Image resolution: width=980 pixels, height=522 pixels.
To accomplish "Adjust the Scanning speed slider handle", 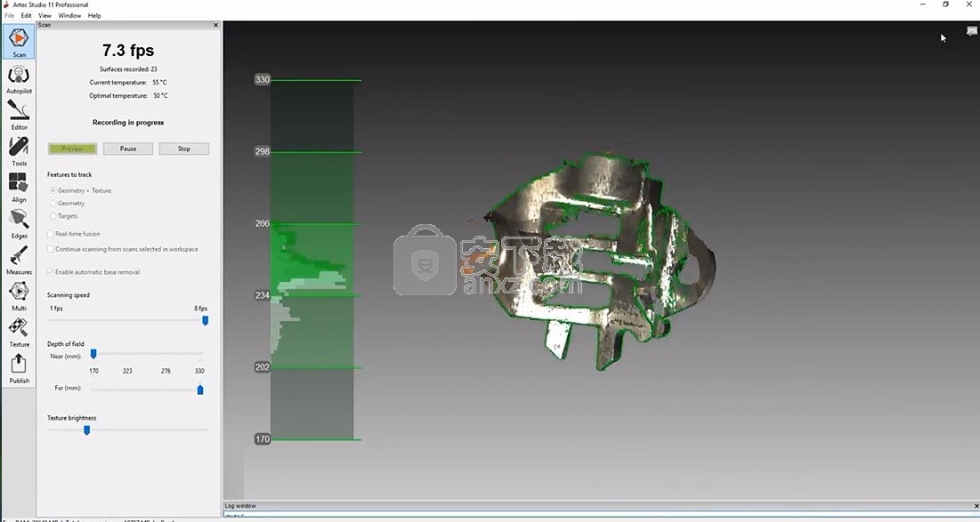I will (205, 320).
